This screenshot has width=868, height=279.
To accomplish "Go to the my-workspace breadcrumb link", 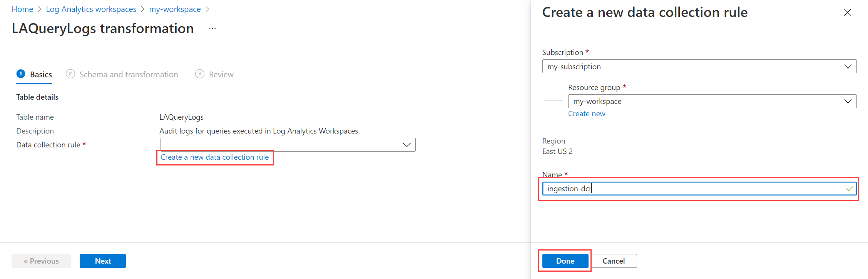I will click(175, 9).
